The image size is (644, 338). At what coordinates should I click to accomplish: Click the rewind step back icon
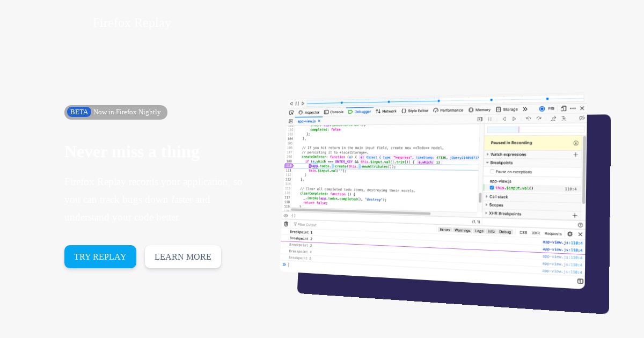[504, 119]
